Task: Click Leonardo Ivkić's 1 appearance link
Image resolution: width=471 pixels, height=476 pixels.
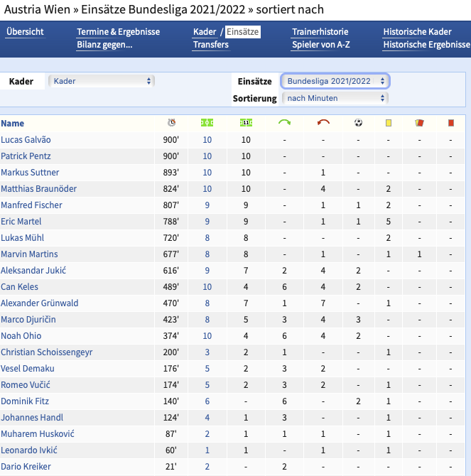Action: pos(207,450)
